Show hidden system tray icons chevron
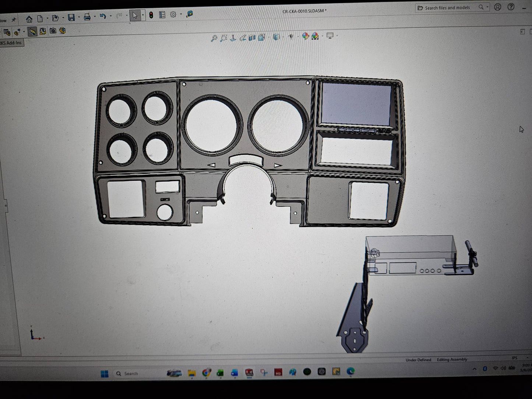Screen dimensions: 532x399 (474, 369)
